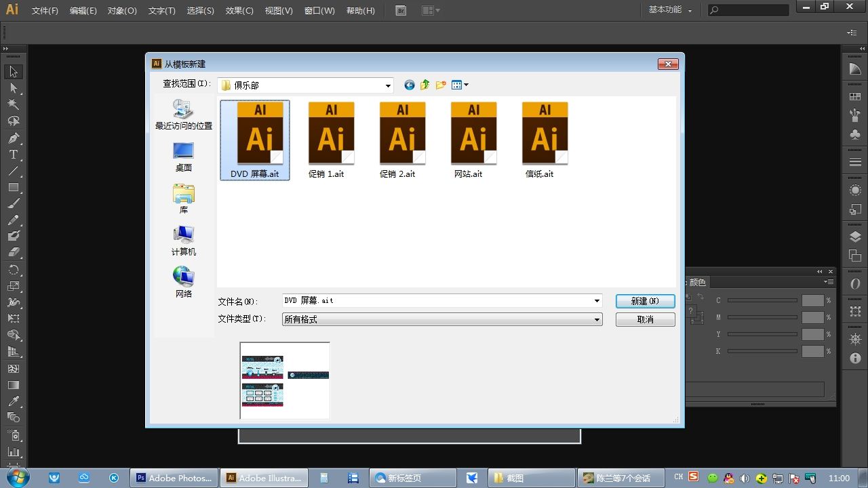
Task: Select the Mesh tool
Action: tap(14, 368)
